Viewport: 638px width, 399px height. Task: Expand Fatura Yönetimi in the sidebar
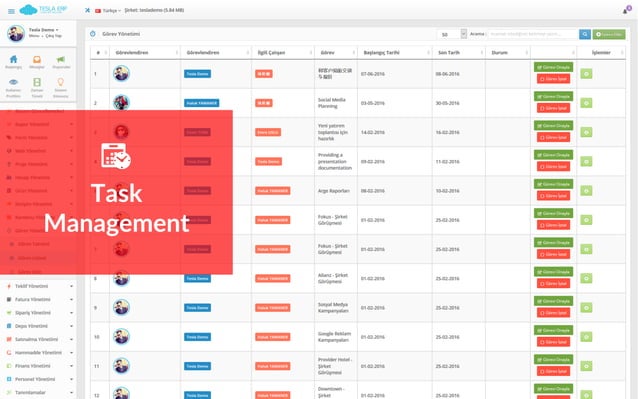[x=39, y=299]
